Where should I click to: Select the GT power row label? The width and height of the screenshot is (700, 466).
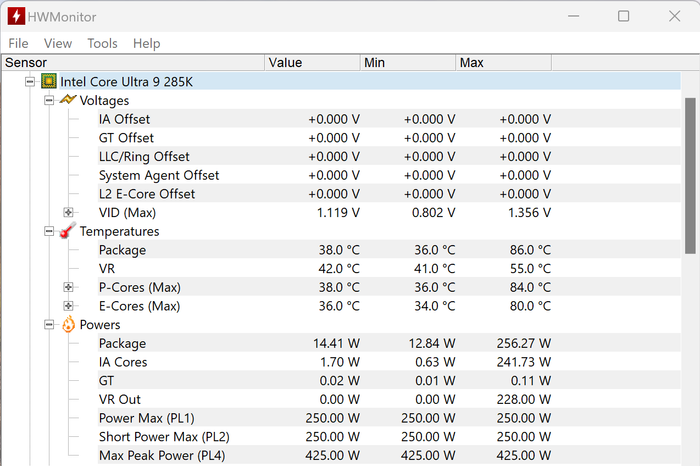click(106, 381)
